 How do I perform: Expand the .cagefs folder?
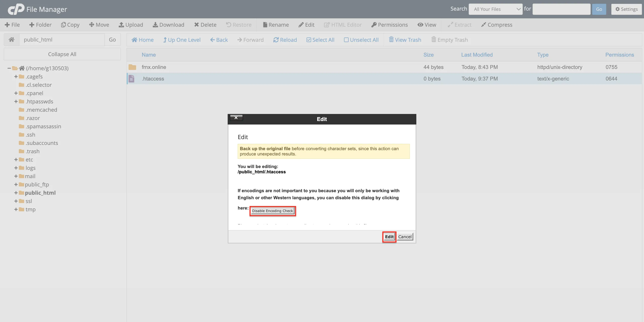[x=16, y=76]
